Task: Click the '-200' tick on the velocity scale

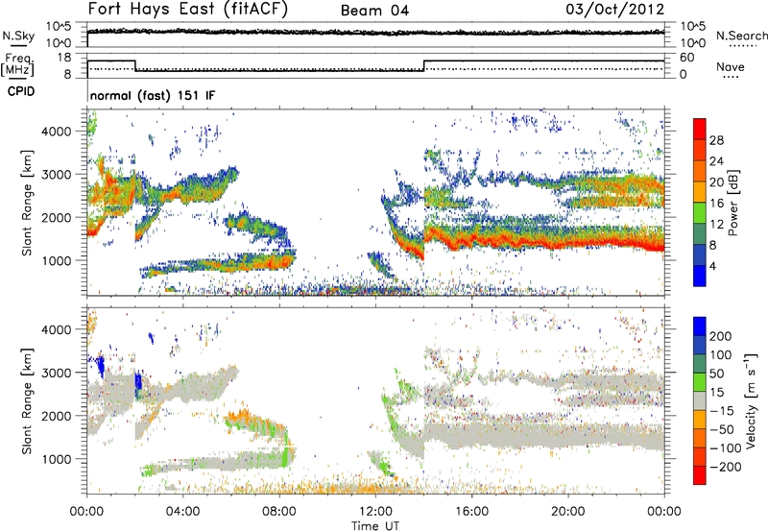Action: (724, 467)
